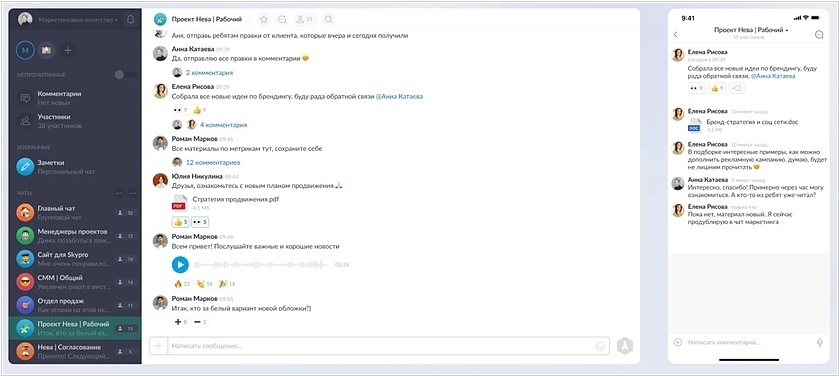Tap the comment bubble icon in phone header

click(819, 34)
